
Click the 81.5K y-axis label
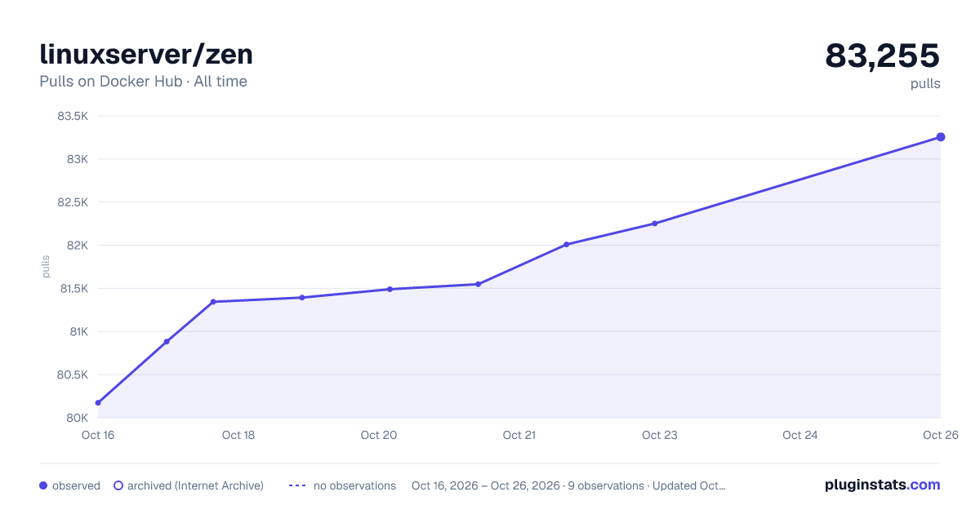coord(73,289)
